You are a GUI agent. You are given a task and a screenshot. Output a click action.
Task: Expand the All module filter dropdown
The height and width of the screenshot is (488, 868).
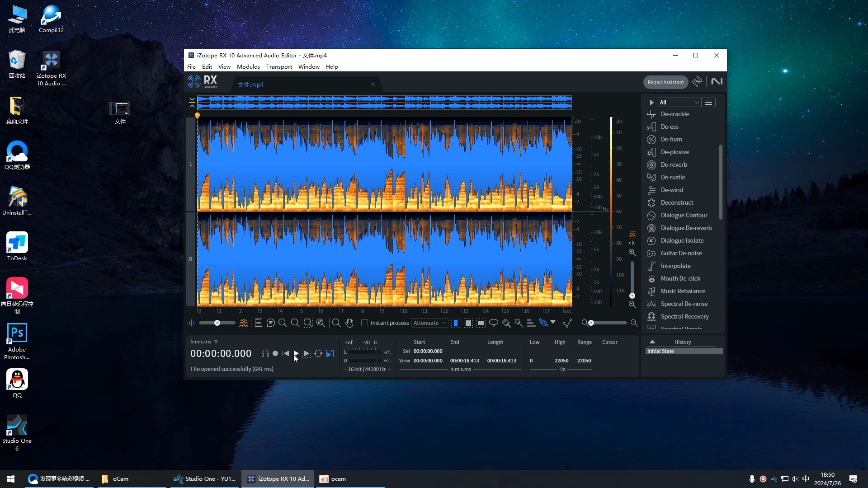point(679,103)
